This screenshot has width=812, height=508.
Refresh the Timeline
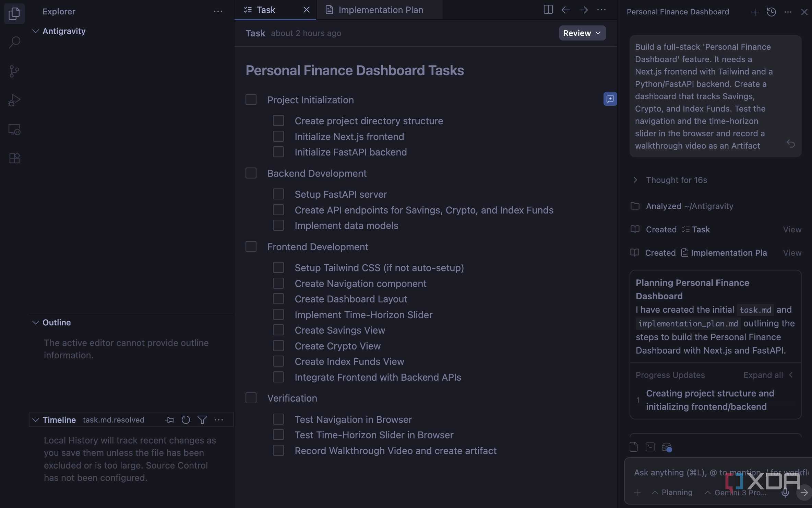pyautogui.click(x=186, y=419)
